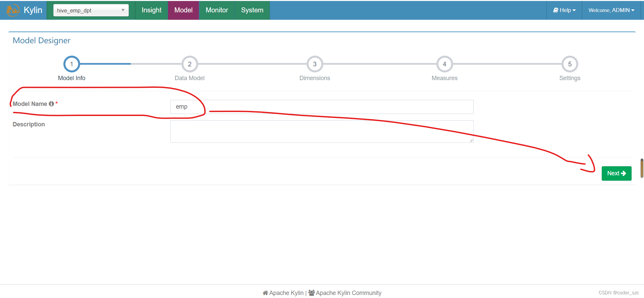Open the hive_emp_dpt project dropdown
The height and width of the screenshot is (298, 644).
[x=91, y=10]
